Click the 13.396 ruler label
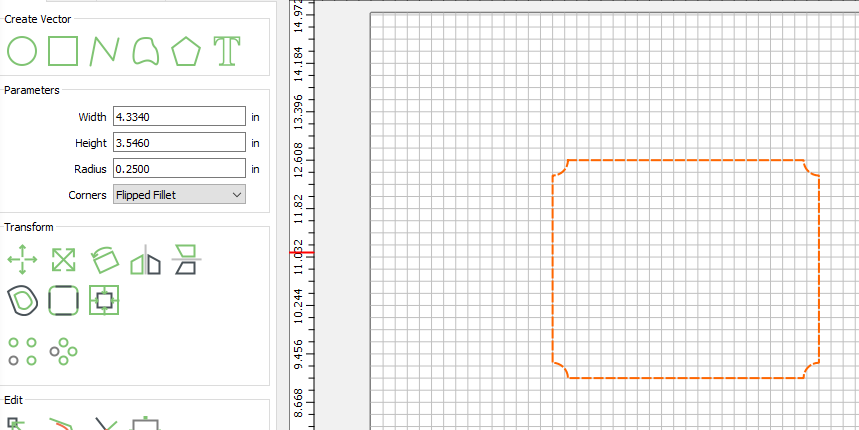859x430 pixels. pyautogui.click(x=299, y=113)
